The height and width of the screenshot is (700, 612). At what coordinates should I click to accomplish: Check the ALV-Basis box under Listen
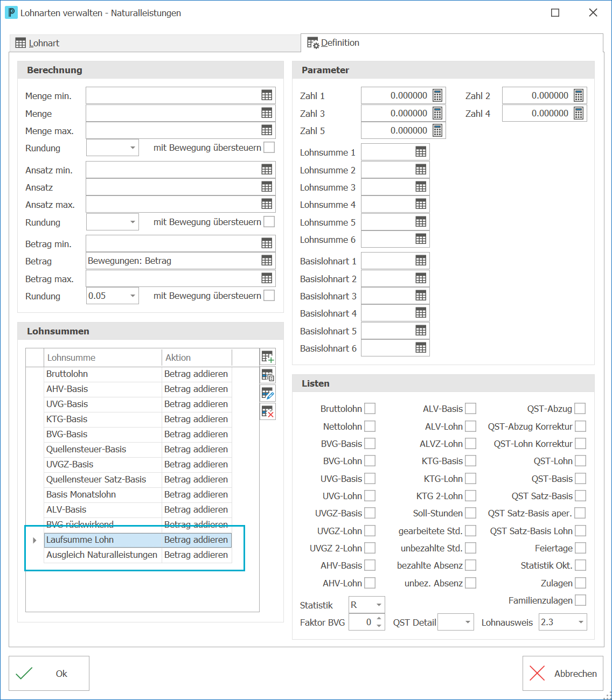pyautogui.click(x=470, y=409)
